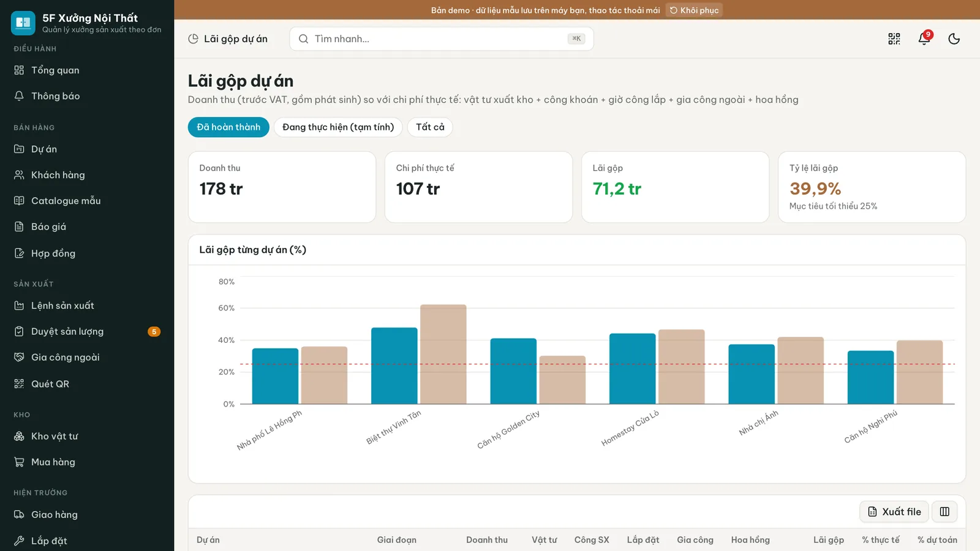This screenshot has height=551, width=980.
Task: Open Tổng quan in sidebar
Action: point(87,70)
